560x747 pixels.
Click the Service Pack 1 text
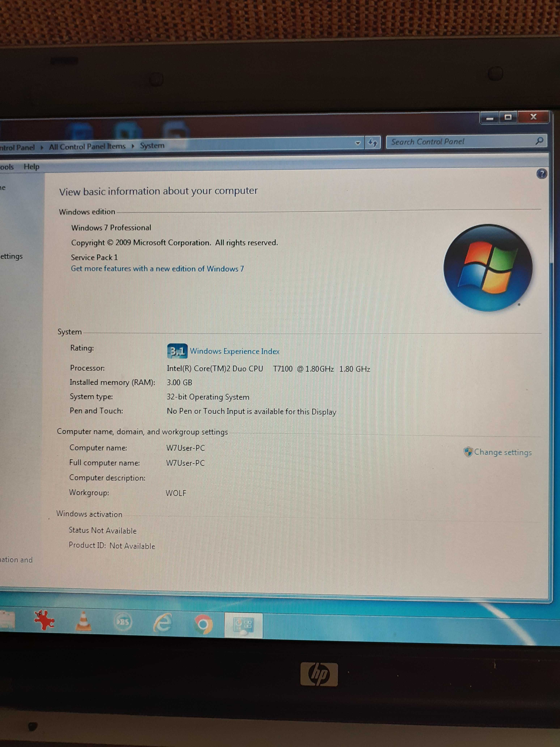[x=95, y=257]
